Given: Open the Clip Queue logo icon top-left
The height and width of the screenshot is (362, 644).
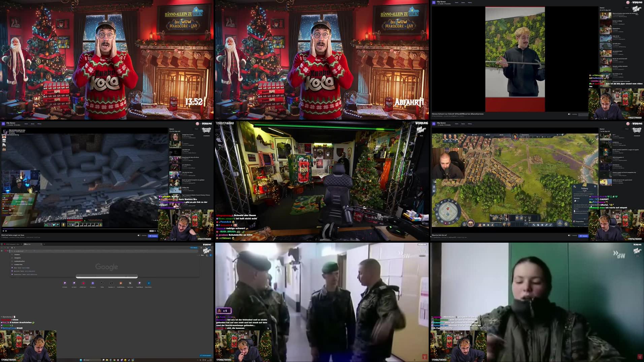Looking at the screenshot, I should (x=3, y=124).
